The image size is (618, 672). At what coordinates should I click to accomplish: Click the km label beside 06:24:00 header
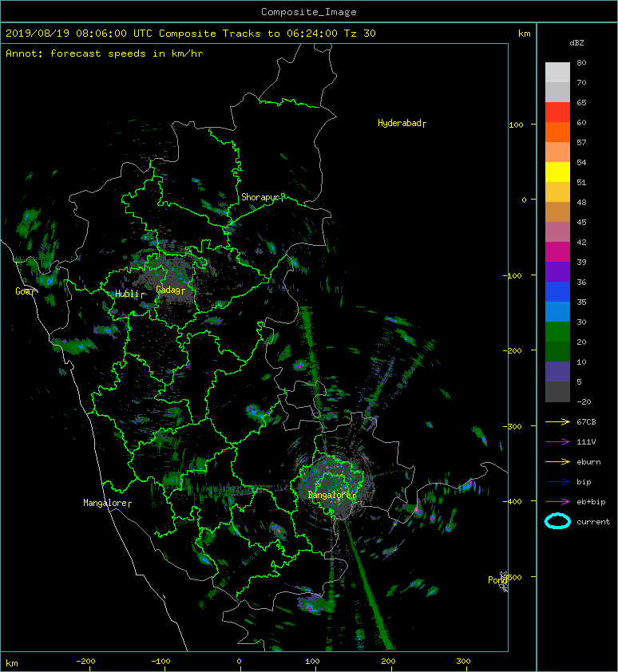tap(524, 34)
